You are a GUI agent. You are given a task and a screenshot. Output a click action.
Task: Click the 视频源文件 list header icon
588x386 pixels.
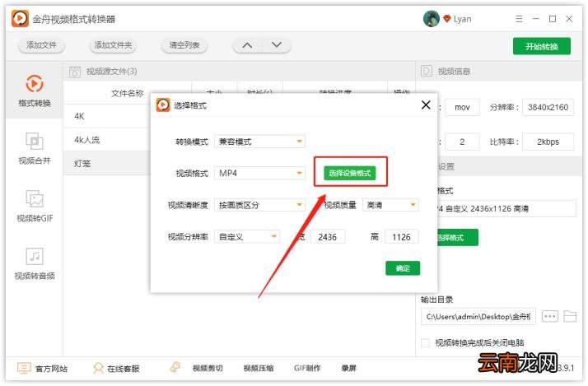pyautogui.click(x=75, y=72)
